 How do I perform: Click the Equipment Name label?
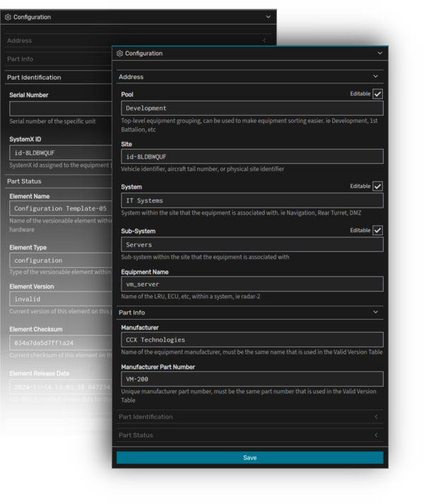coord(145,272)
